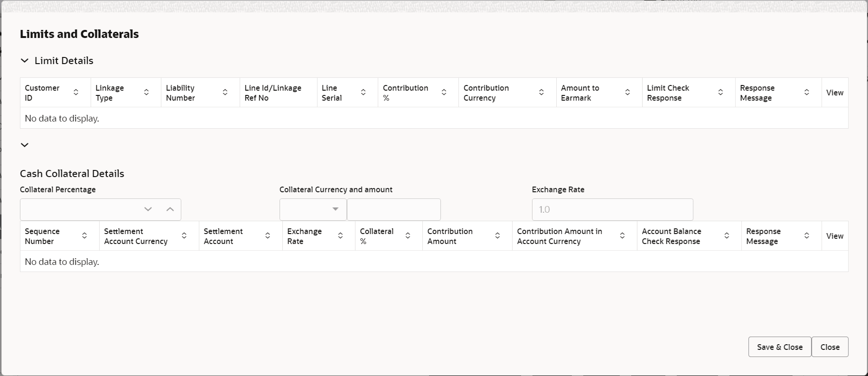
Task: Sort by Sequence Number column
Action: coord(84,236)
